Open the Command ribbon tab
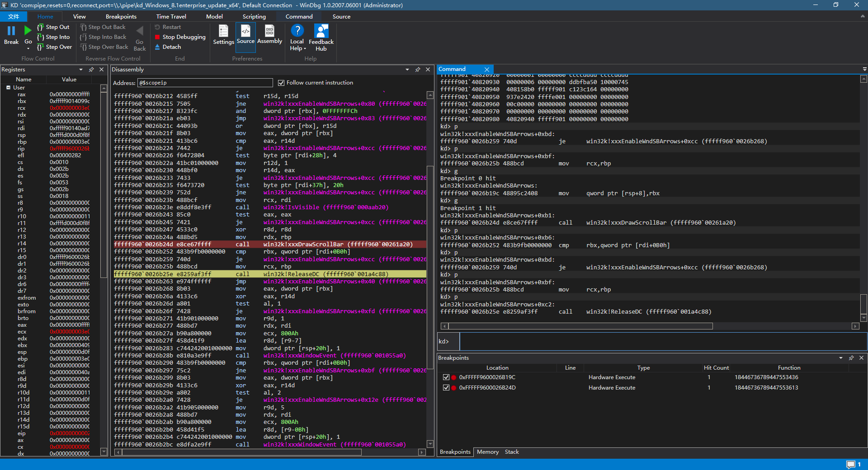Viewport: 868px width, 470px height. 299,17
